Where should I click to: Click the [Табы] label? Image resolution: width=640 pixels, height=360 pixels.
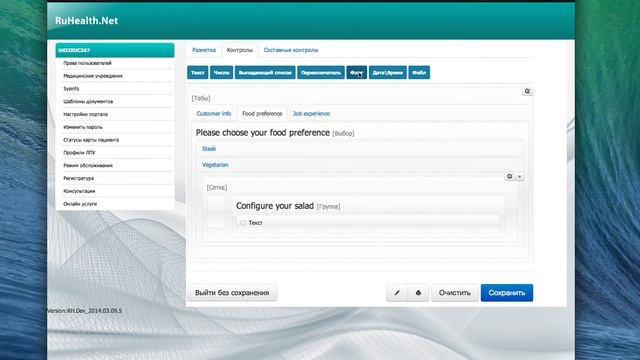pos(201,98)
